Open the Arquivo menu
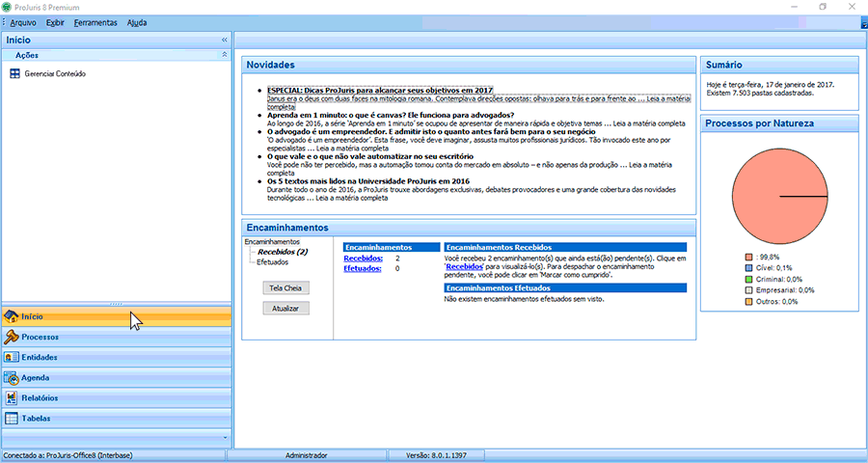 [23, 23]
